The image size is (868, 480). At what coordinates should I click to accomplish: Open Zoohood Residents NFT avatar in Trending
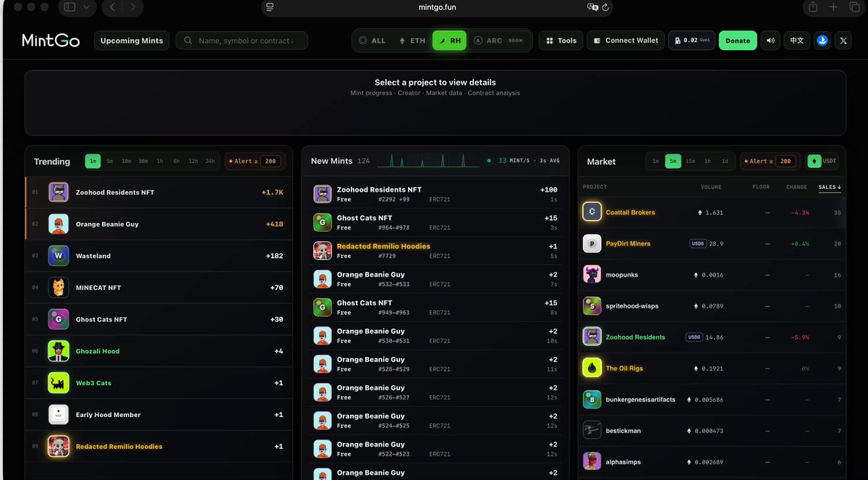pos(59,193)
